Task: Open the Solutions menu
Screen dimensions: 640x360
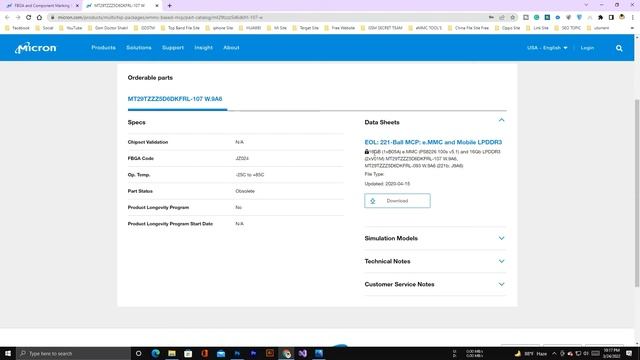Action: point(139,48)
